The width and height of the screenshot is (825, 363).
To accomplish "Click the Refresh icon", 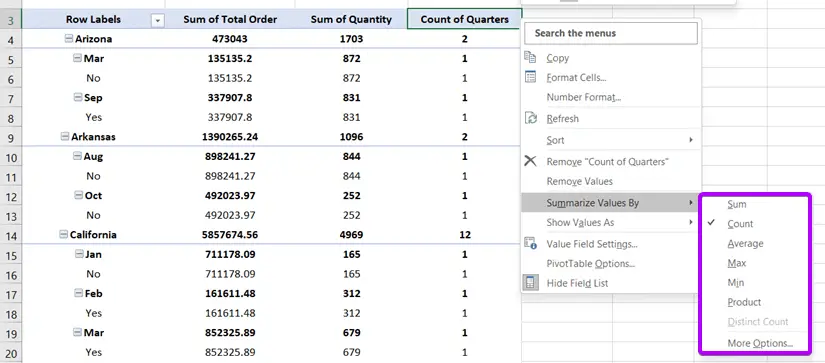I will [x=530, y=118].
